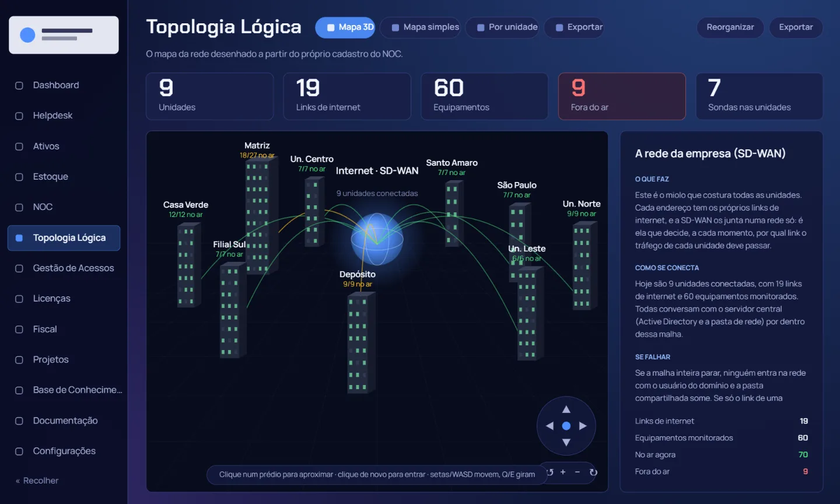Open the Exportar tab next to Por unidade
Viewport: 840px width, 504px height.
click(x=574, y=27)
